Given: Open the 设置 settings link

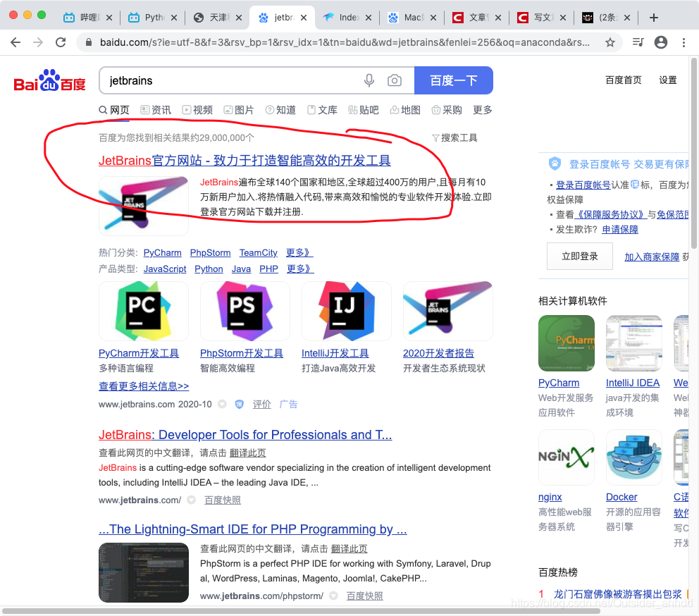Looking at the screenshot, I should (x=668, y=80).
